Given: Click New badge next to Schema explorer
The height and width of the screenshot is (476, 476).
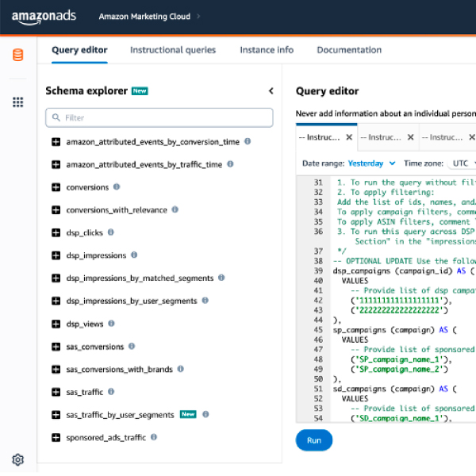Looking at the screenshot, I should (x=140, y=90).
